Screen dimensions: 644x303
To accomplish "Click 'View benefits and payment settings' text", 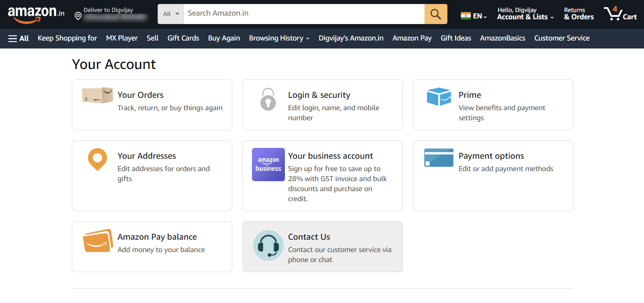I will pos(502,113).
